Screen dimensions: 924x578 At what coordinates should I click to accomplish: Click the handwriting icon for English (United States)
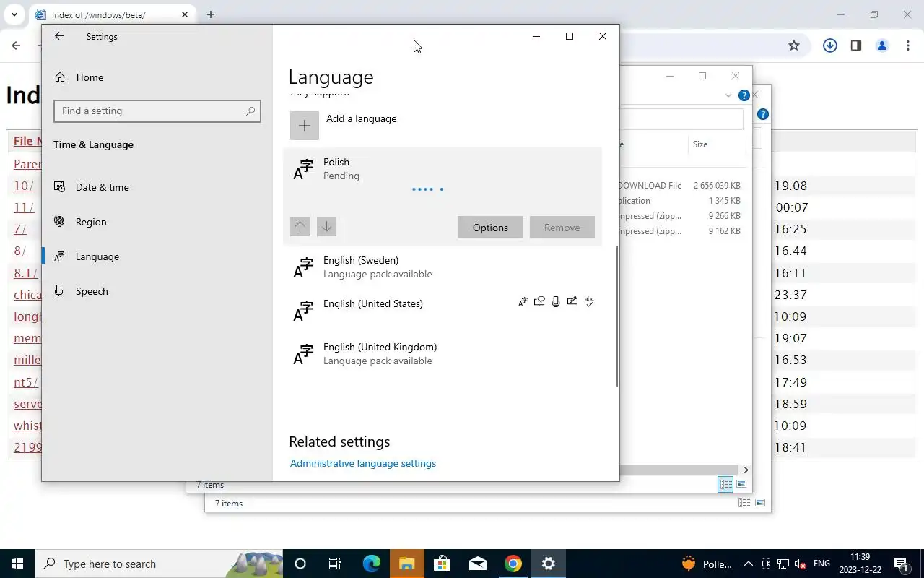coord(572,301)
